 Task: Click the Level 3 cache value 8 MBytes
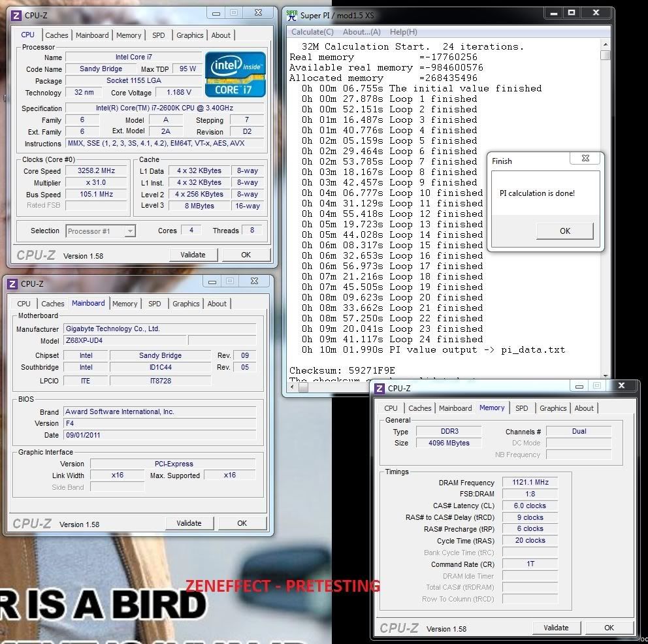pyautogui.click(x=199, y=206)
